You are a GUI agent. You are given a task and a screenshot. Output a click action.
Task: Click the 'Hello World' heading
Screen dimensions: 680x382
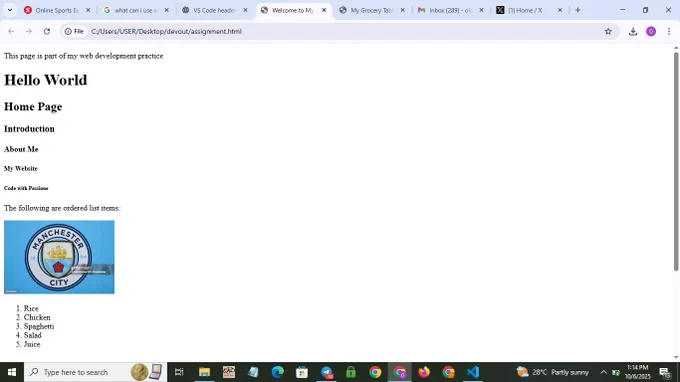[46, 80]
